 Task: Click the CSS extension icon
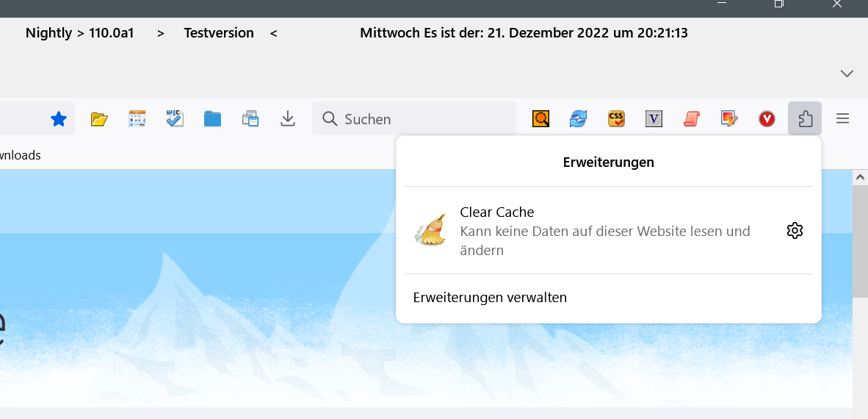(x=616, y=118)
